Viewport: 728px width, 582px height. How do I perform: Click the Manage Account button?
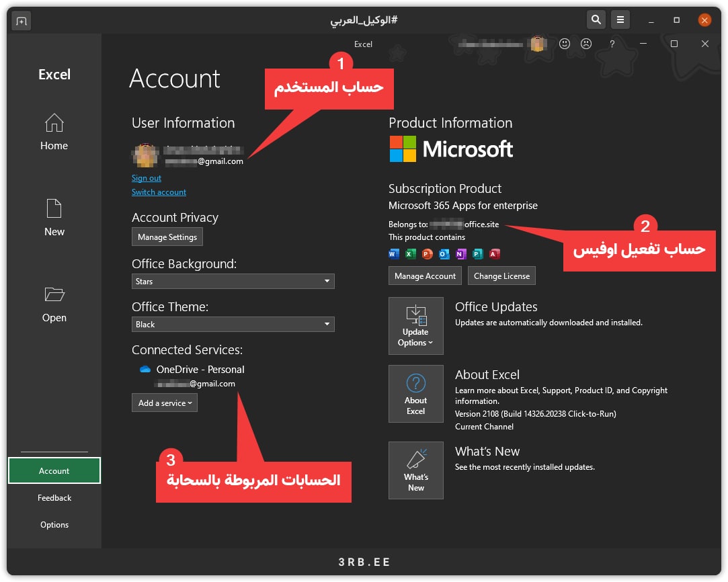pos(425,276)
